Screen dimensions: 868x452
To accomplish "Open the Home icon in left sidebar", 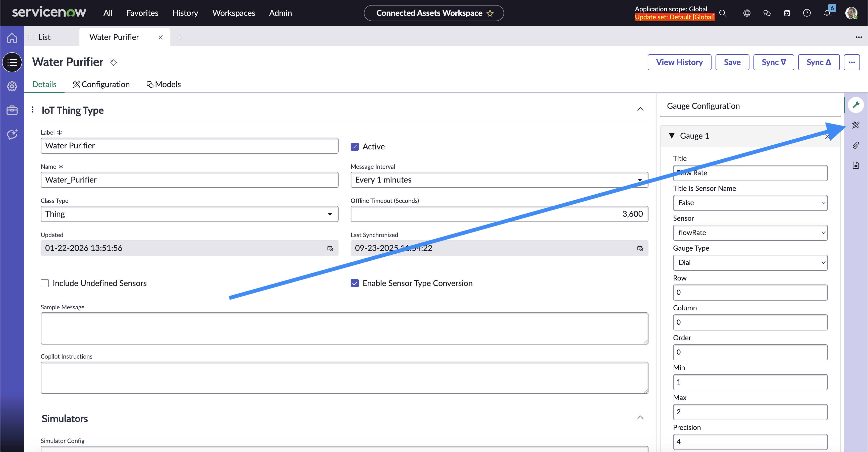I will (x=12, y=38).
